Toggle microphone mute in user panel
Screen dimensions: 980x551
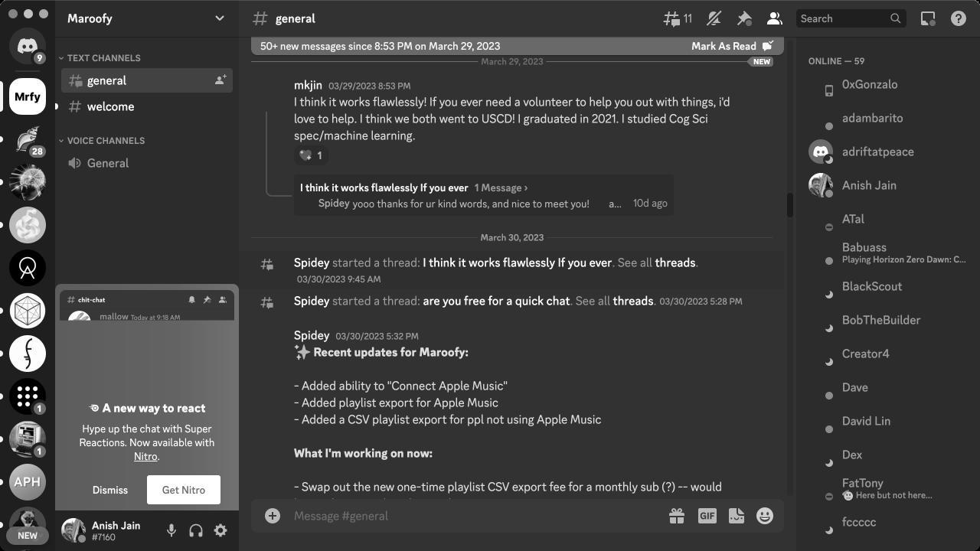coord(171,530)
